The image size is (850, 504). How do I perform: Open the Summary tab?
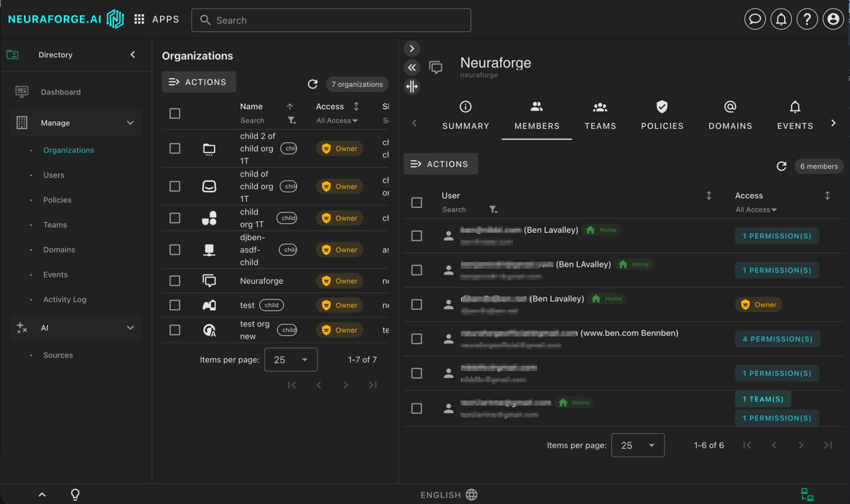point(465,115)
